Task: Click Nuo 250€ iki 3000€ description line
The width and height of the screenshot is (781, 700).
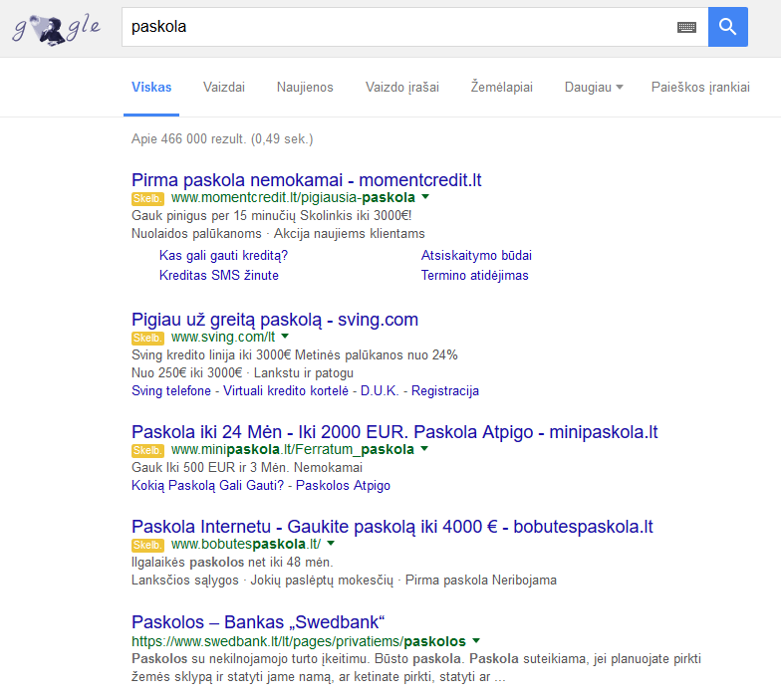Action: 242,372
